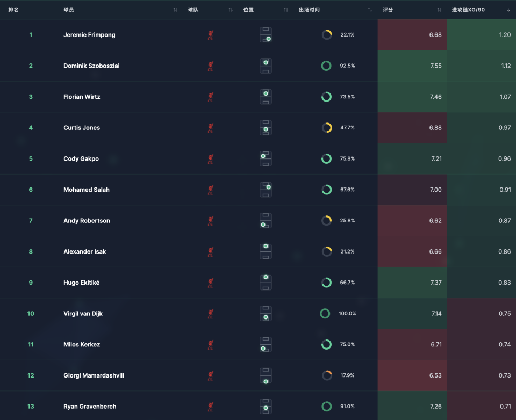This screenshot has width=516, height=420.
Task: Click Milos Kerkez 75.0% playing time ring
Action: tap(327, 345)
